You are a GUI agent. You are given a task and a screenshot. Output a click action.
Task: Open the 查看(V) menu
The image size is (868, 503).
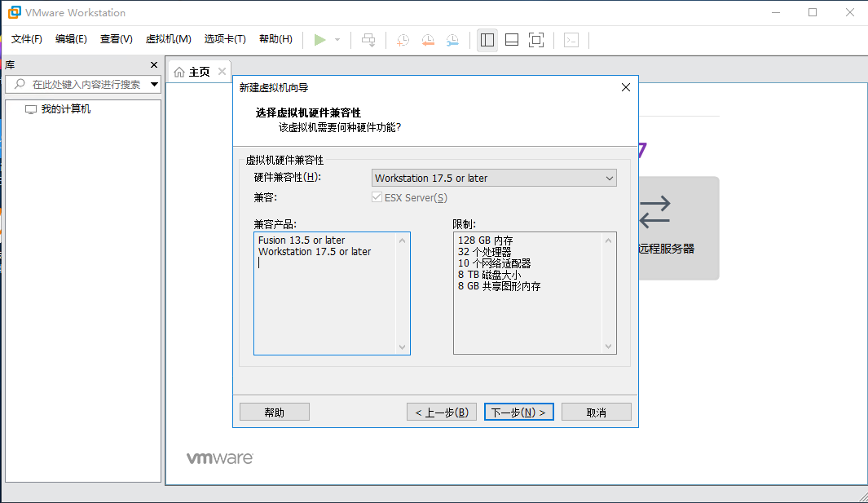click(x=117, y=39)
